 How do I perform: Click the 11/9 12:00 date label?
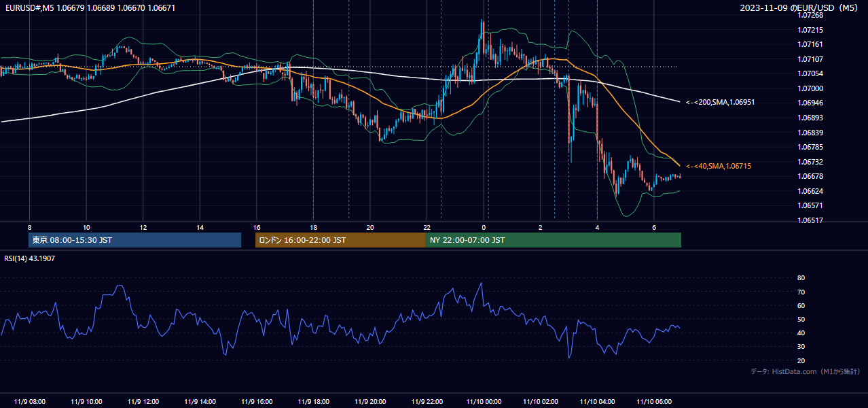(143, 402)
